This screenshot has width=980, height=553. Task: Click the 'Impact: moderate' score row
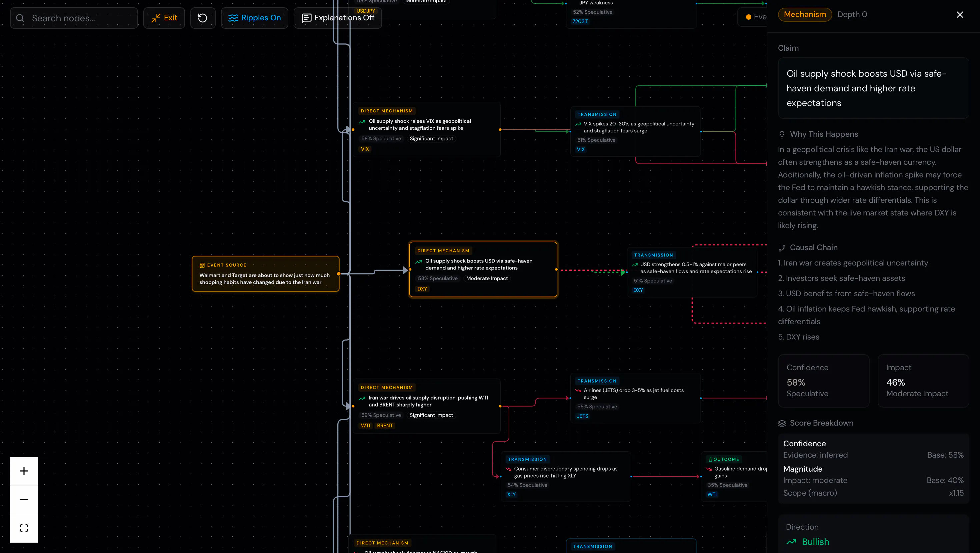click(873, 480)
